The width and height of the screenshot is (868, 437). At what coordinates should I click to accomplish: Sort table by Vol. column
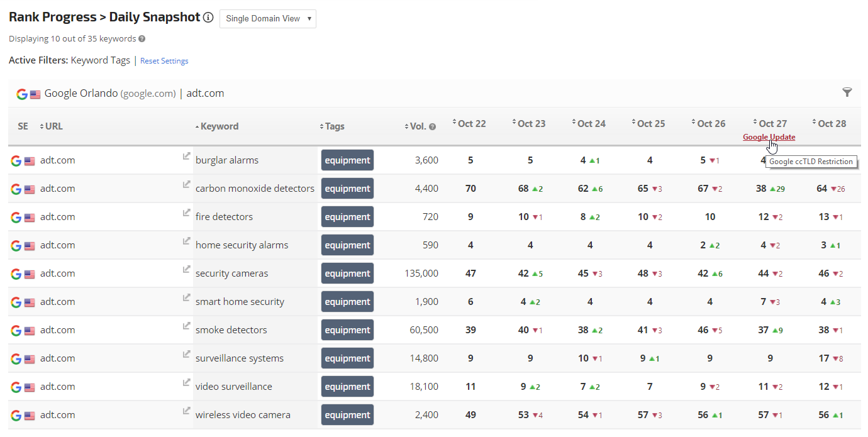pos(418,126)
